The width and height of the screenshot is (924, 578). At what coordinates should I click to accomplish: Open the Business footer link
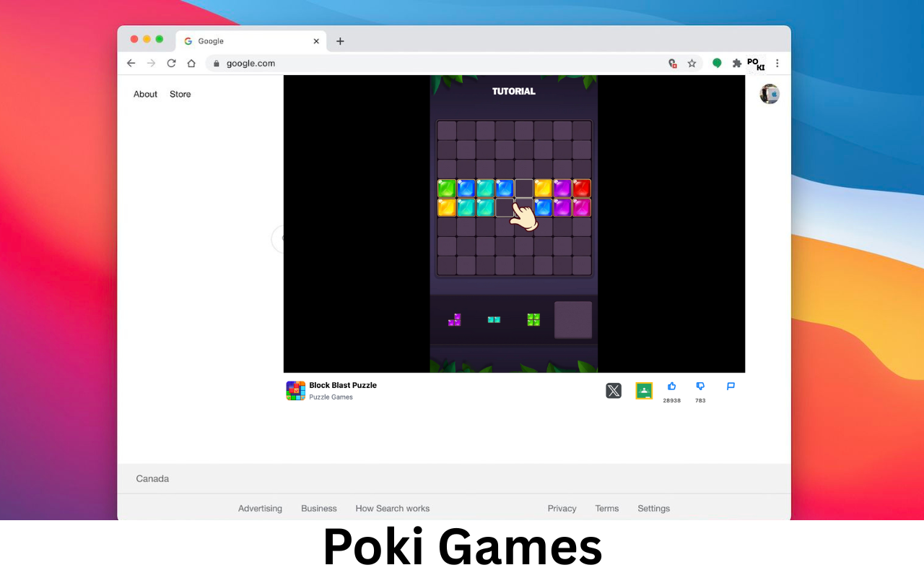pos(319,509)
